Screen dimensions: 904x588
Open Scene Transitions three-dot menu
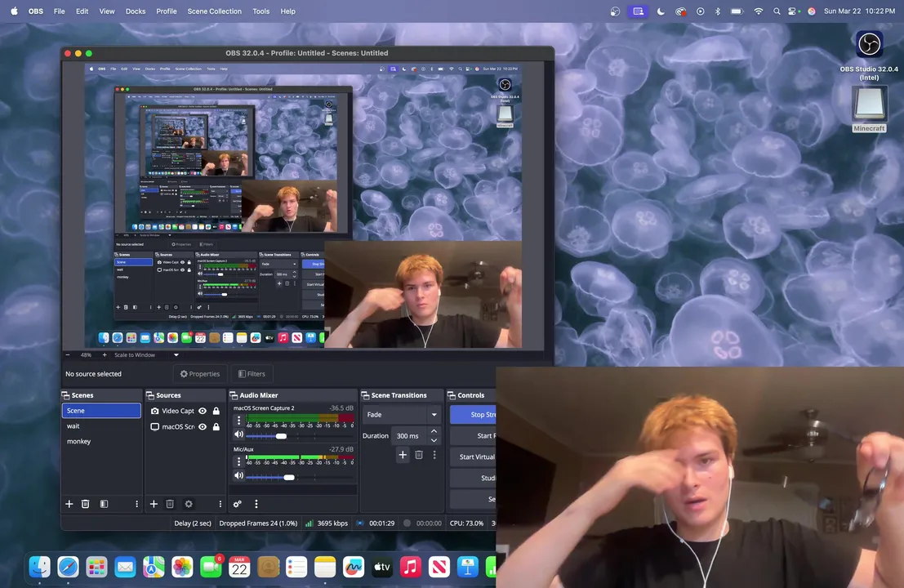[x=434, y=455]
